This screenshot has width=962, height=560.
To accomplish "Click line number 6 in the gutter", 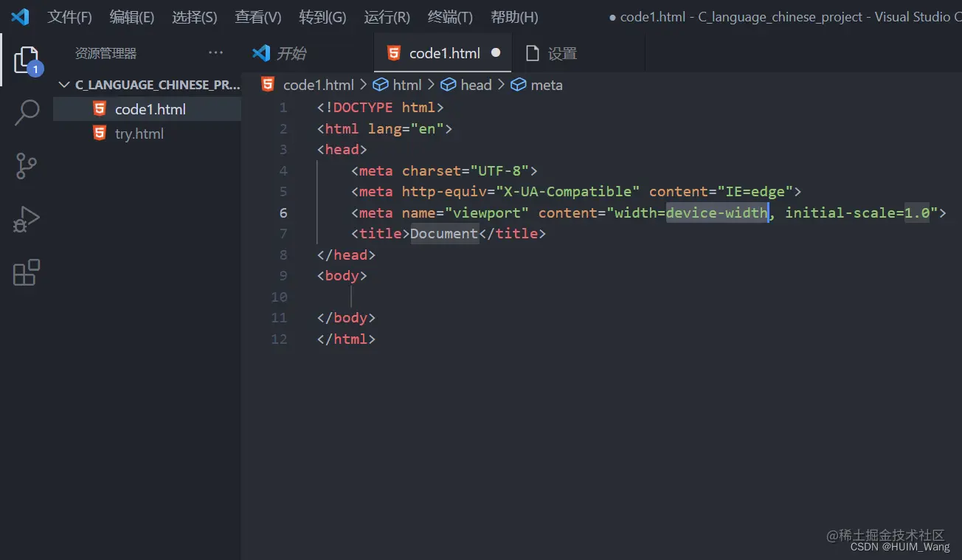I will pyautogui.click(x=283, y=212).
